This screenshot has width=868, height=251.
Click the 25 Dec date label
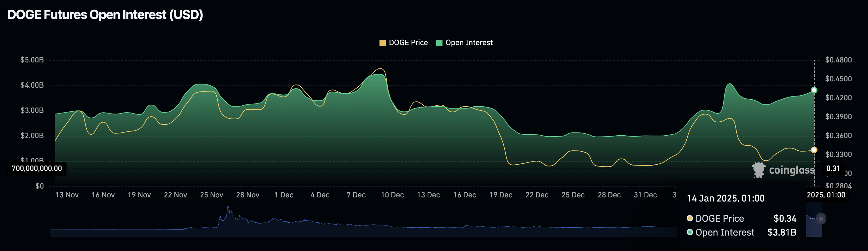(573, 195)
